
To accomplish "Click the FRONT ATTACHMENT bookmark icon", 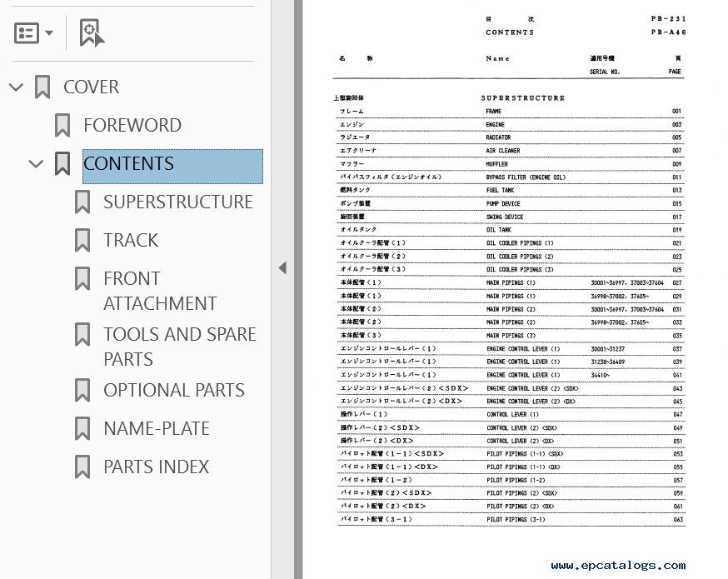I will (x=82, y=278).
